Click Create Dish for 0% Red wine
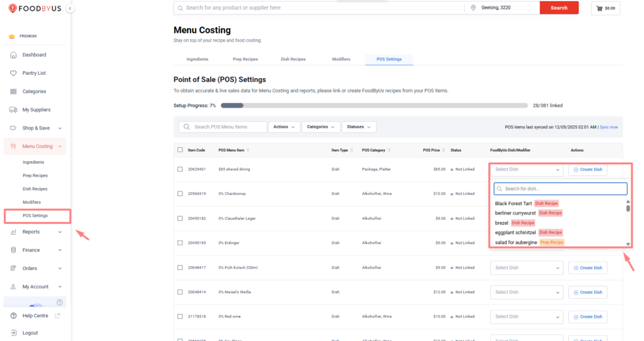 tap(588, 316)
